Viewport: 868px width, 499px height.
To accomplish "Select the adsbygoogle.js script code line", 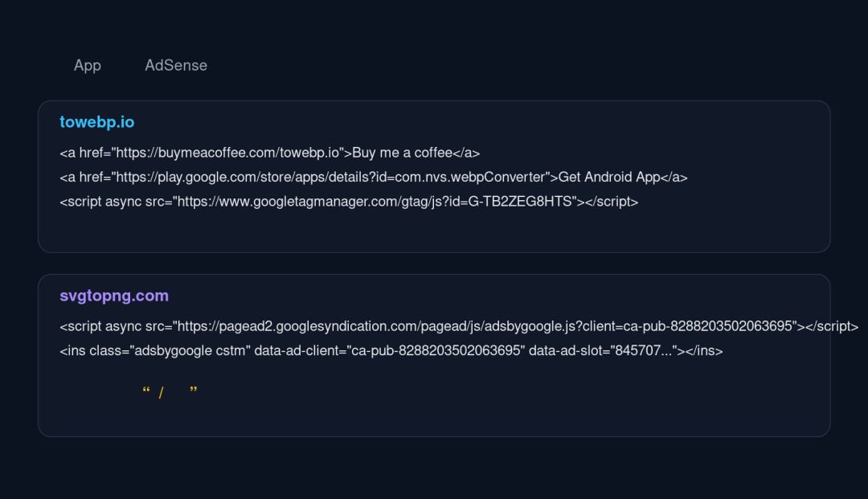I will pyautogui.click(x=459, y=326).
